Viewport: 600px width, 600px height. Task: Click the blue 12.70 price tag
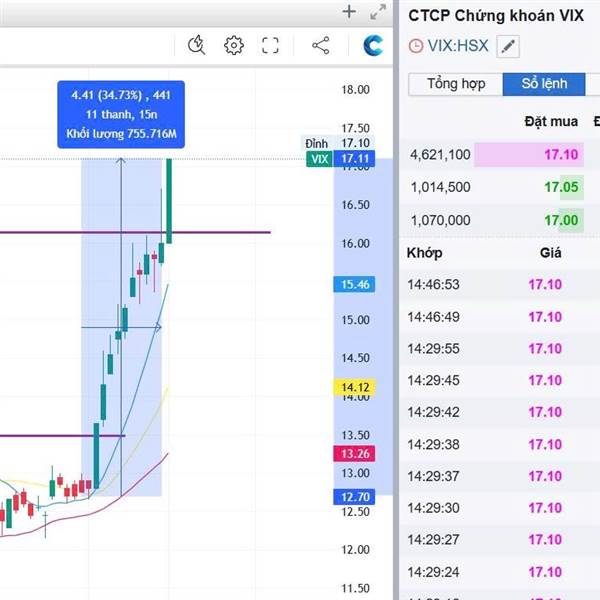(354, 497)
